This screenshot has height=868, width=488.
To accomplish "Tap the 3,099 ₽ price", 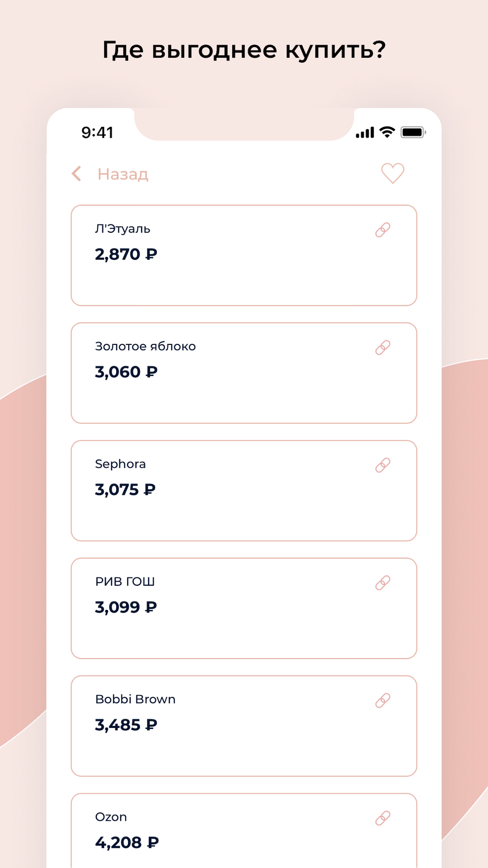I will click(x=126, y=607).
